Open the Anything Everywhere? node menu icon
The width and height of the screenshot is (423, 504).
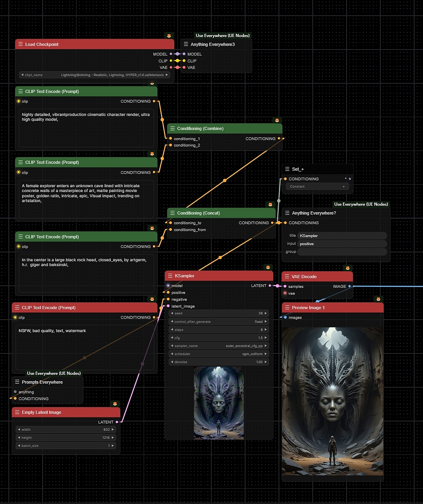[287, 213]
